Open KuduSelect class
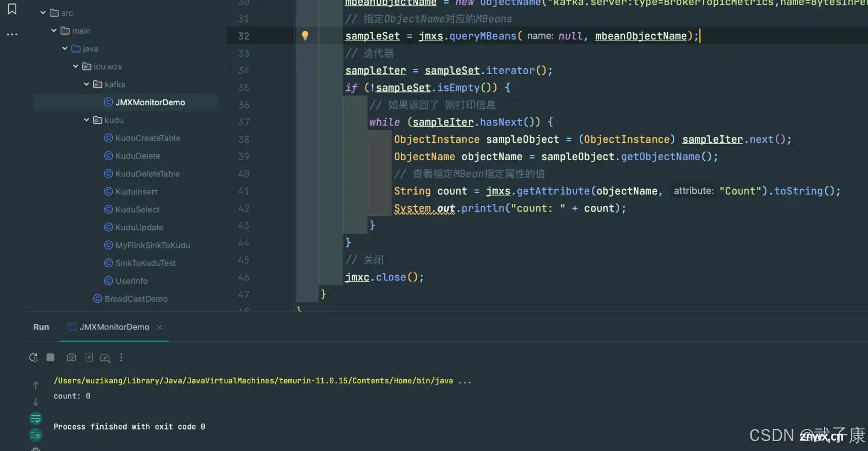 (x=137, y=210)
